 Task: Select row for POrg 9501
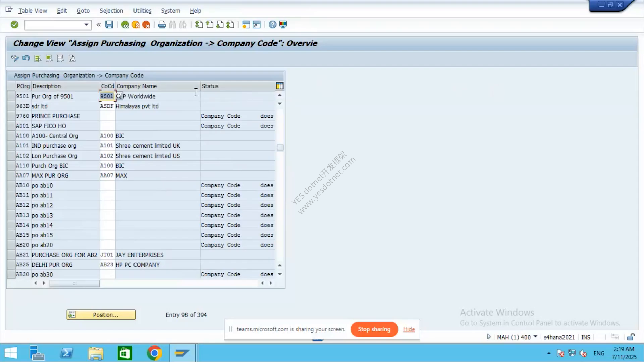click(x=11, y=96)
